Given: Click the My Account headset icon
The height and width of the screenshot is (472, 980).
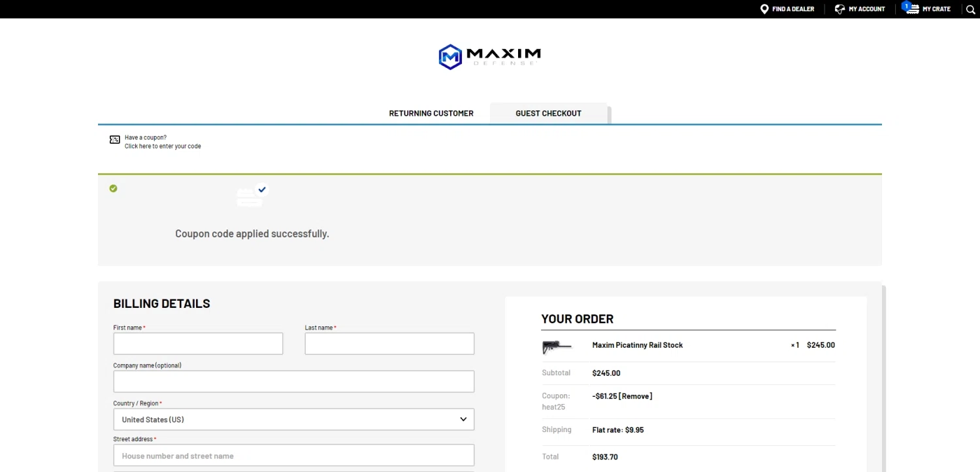Looking at the screenshot, I should [840, 9].
